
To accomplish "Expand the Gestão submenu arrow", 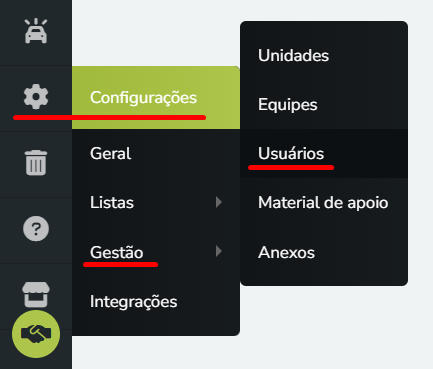I will (x=219, y=251).
